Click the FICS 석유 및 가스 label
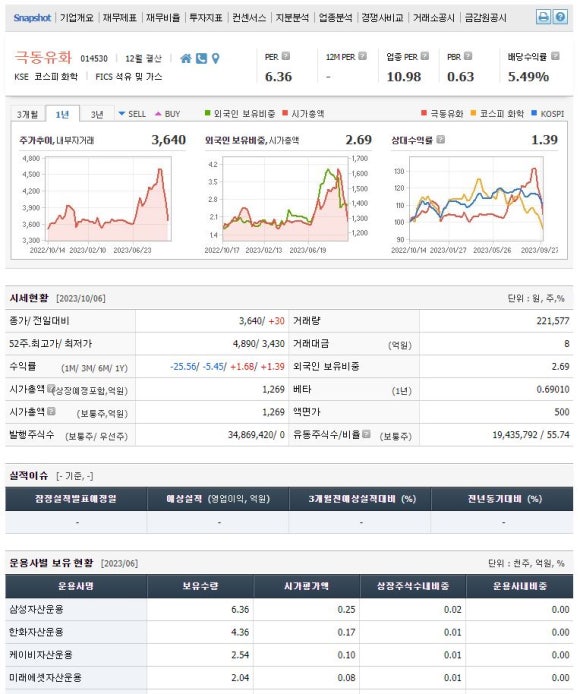The image size is (580, 694). coord(129,77)
